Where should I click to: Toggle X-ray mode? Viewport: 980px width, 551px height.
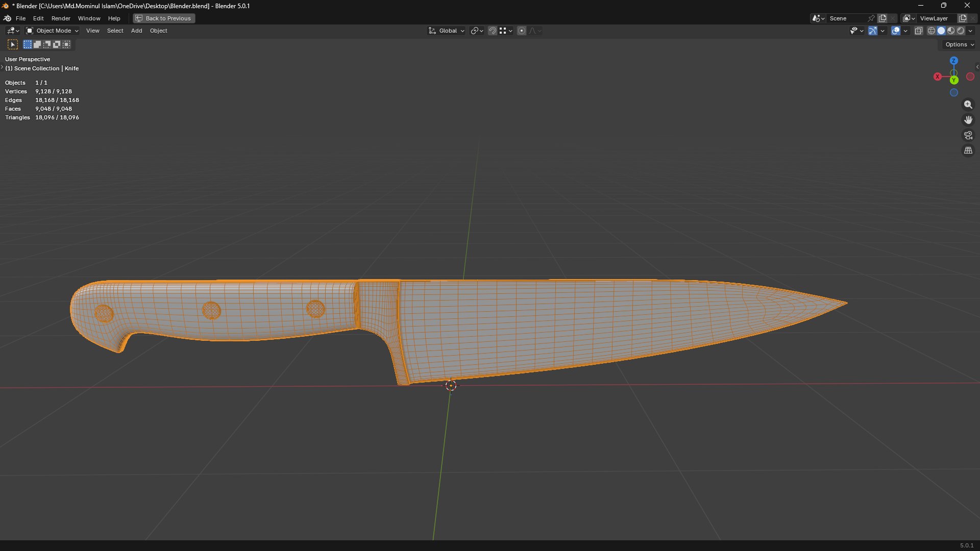(918, 31)
